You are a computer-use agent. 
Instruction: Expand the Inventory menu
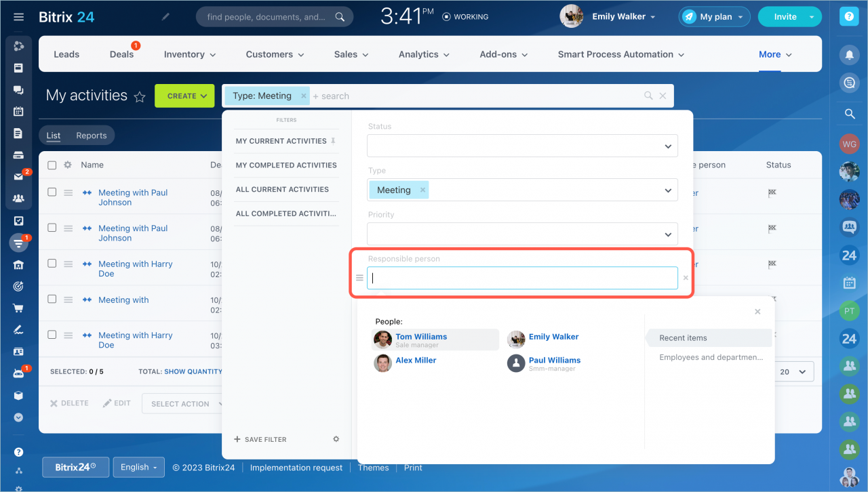190,54
